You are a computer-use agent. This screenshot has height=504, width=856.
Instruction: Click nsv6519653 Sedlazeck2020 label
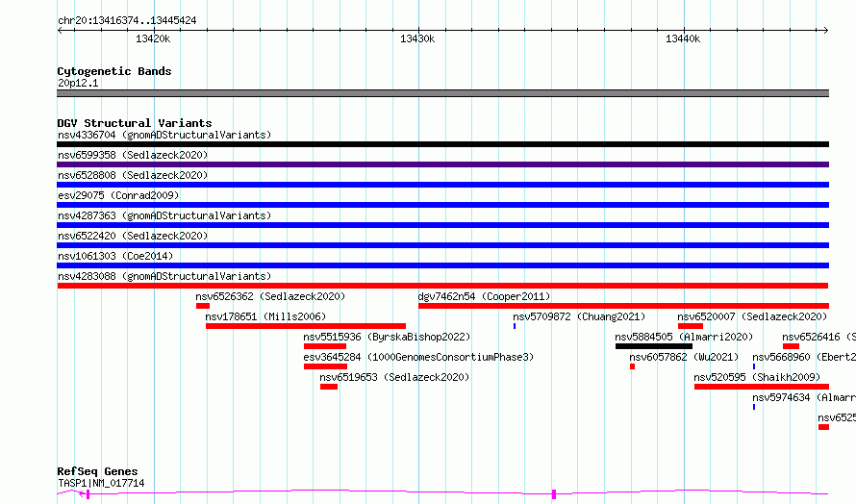click(394, 377)
